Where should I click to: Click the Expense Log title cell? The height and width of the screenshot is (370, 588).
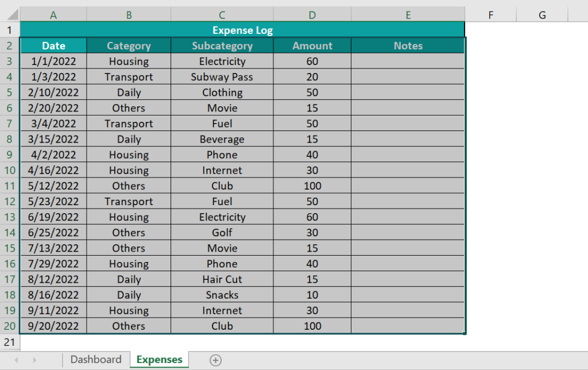(242, 30)
